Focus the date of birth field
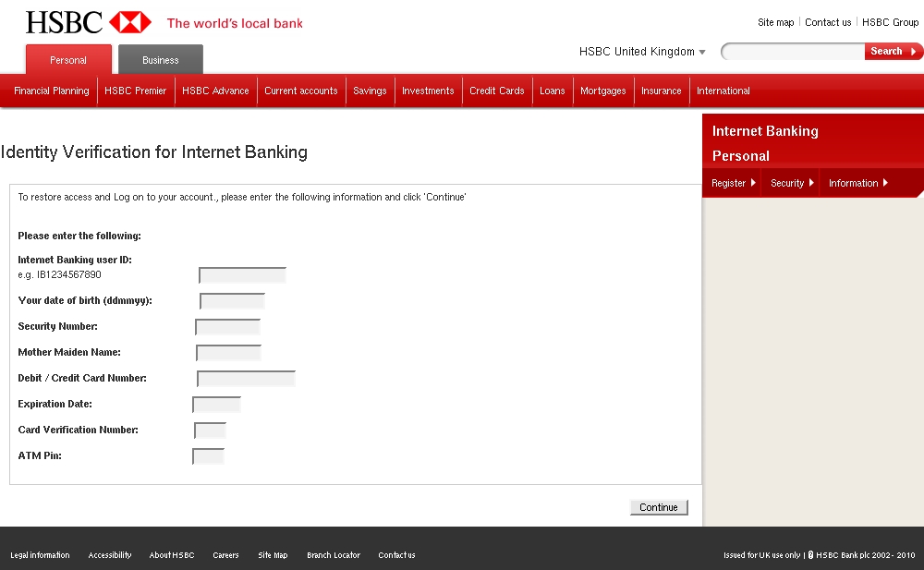The width and height of the screenshot is (924, 570). pos(232,301)
